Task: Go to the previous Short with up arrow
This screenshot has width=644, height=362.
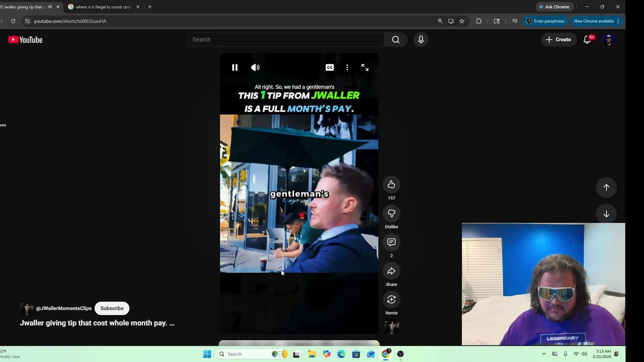Action: click(x=606, y=187)
